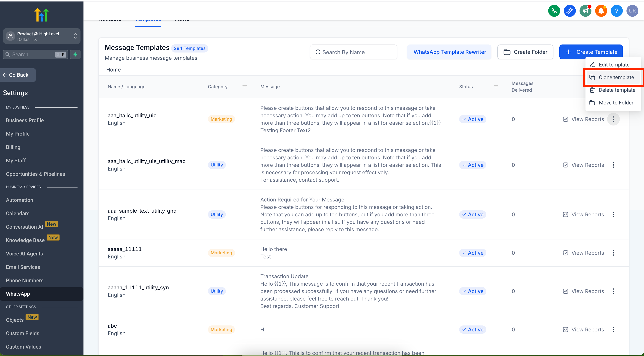Click the green lightning quick actions icon
The width and height of the screenshot is (644, 356).
(75, 55)
